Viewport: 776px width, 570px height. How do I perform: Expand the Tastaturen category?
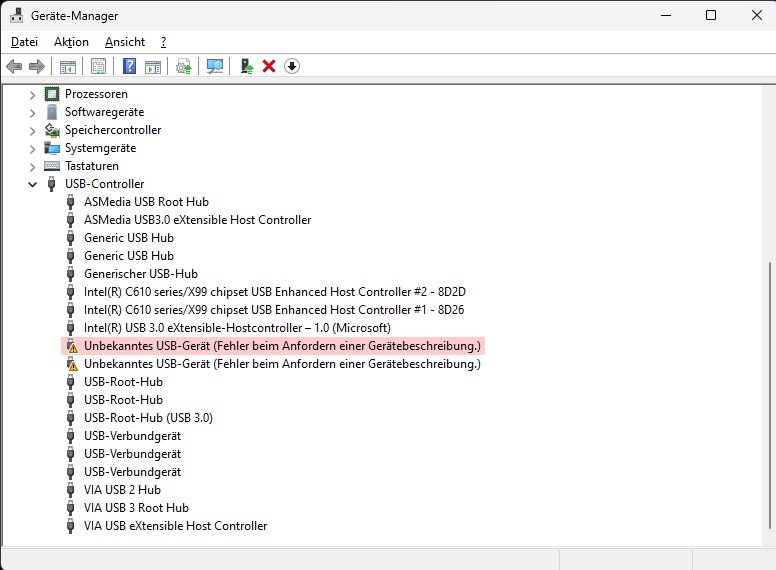coord(32,167)
